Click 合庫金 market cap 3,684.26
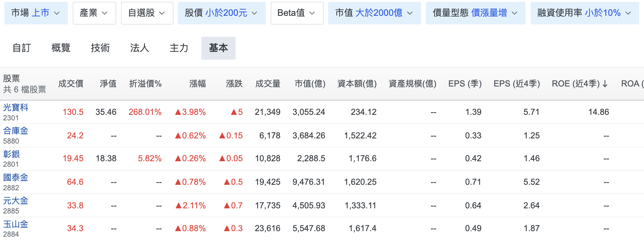Viewport: 644px width, 240px height. pyautogui.click(x=309, y=135)
